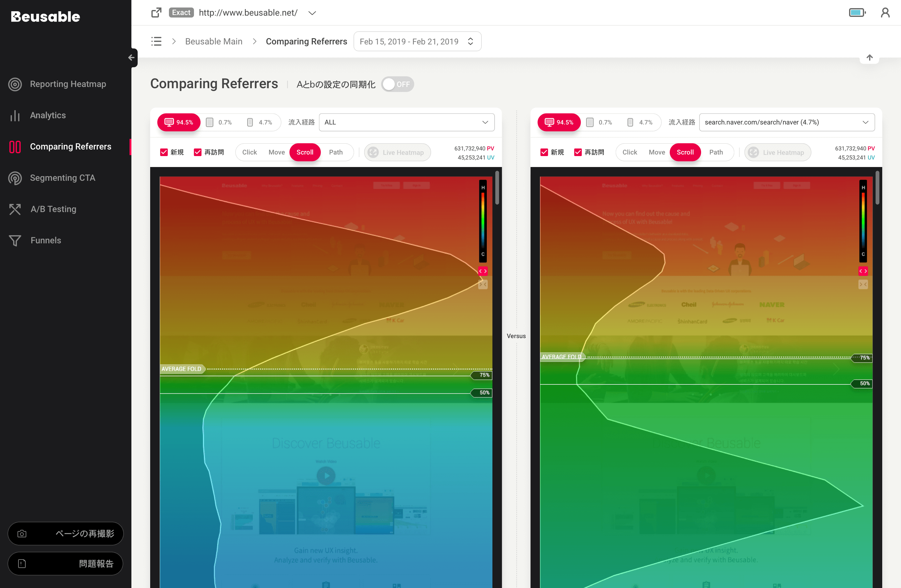The width and height of the screenshot is (901, 588).
Task: Switch to Click heatmap in left panel
Action: 249,152
